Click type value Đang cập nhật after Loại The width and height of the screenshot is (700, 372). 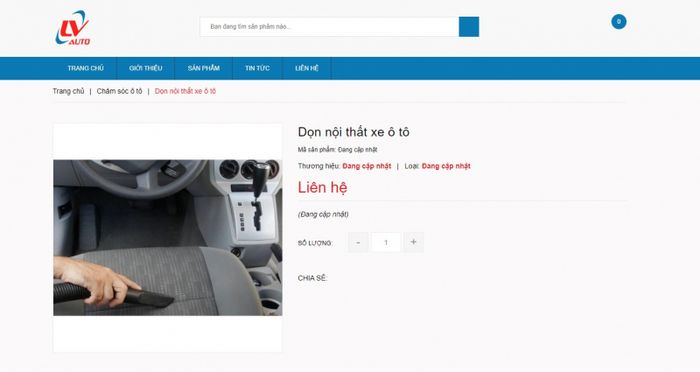click(x=446, y=166)
